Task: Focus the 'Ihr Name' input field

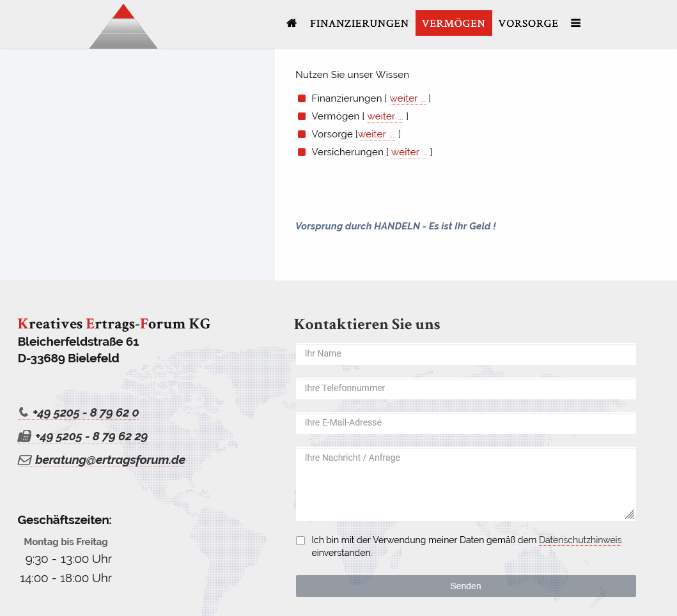Action: (x=465, y=354)
